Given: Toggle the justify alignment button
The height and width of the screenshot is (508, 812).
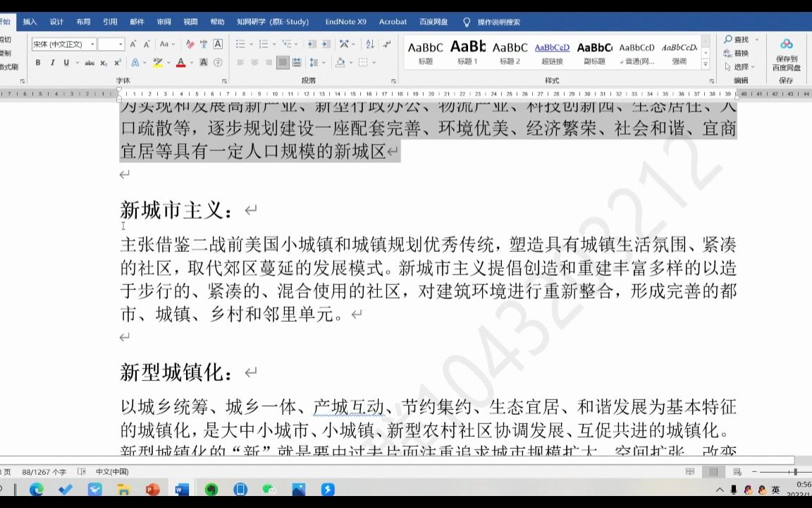Looking at the screenshot, I should pyautogui.click(x=283, y=62).
